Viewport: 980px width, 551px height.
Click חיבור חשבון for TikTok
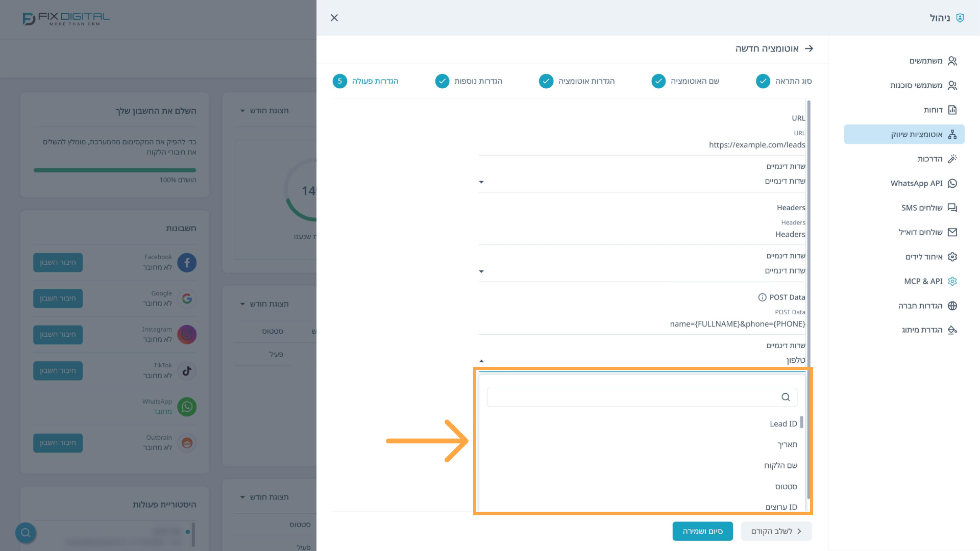(58, 371)
